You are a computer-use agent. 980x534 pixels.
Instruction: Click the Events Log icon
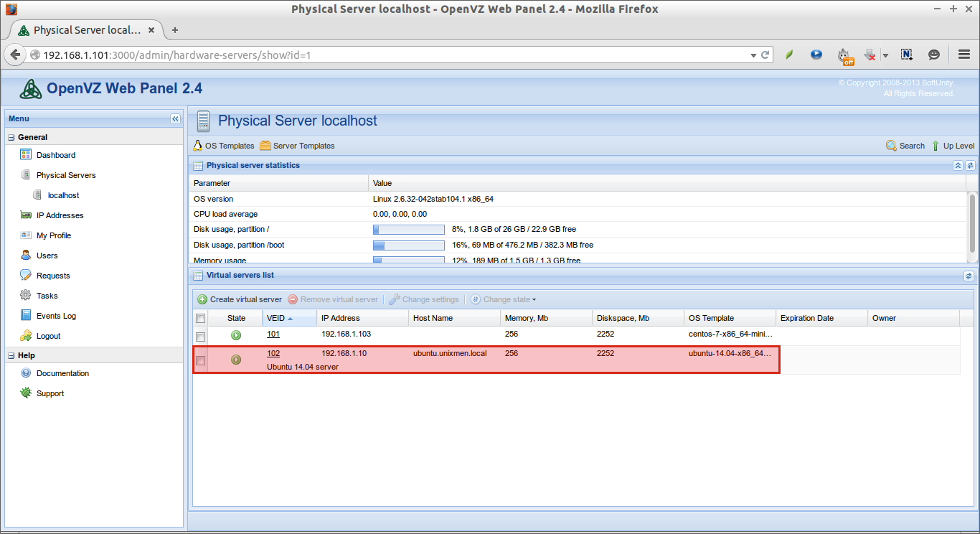[x=26, y=316]
